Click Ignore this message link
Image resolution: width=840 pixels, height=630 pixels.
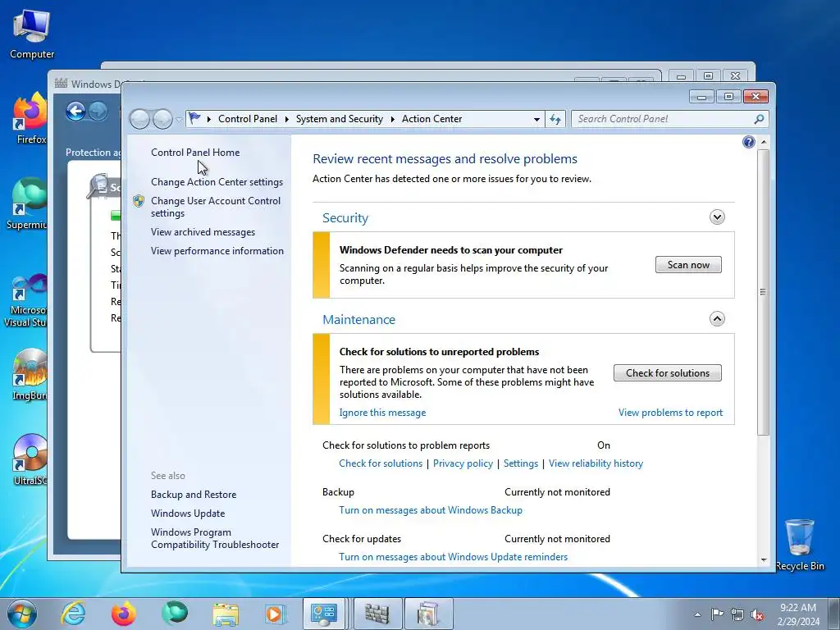[x=382, y=413]
